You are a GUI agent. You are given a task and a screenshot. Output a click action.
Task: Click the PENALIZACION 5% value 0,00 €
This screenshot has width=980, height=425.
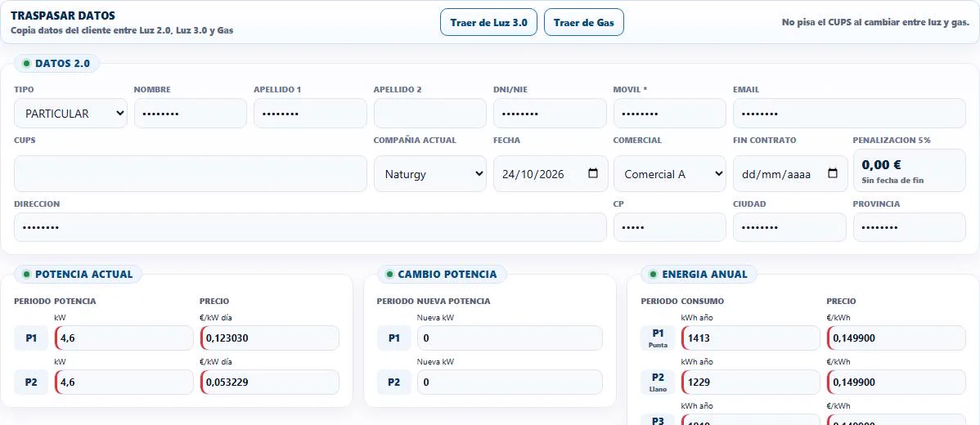881,165
